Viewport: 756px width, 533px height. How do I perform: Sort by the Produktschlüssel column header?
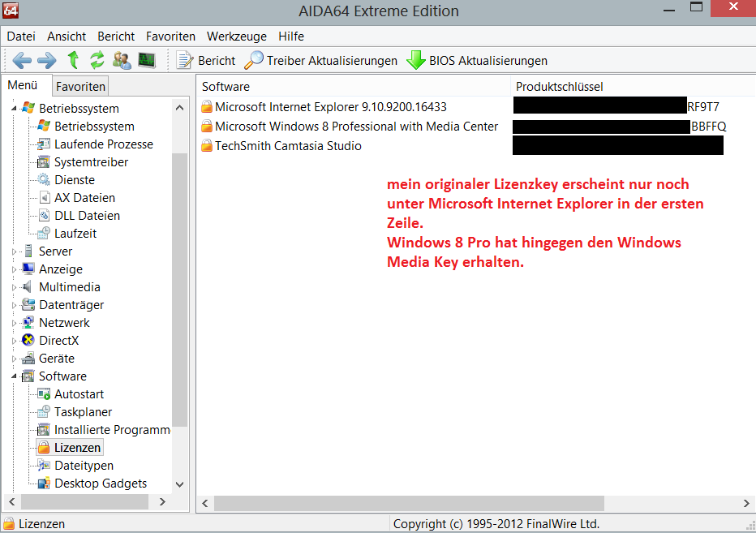click(633, 86)
